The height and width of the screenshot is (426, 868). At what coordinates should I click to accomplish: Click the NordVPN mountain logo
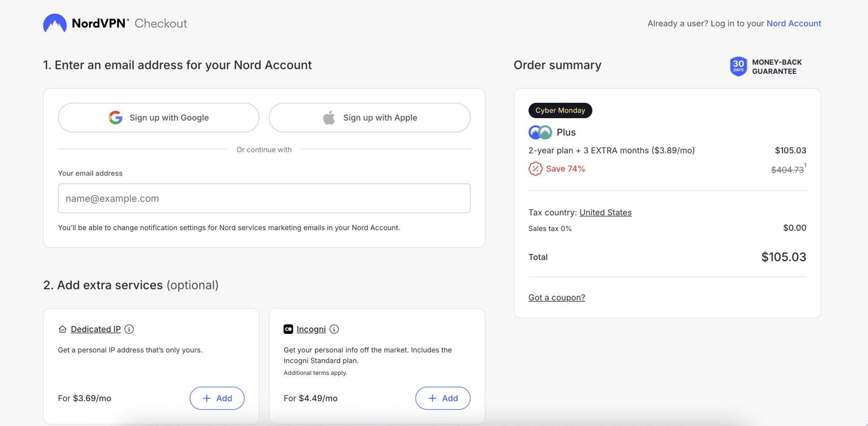click(54, 23)
